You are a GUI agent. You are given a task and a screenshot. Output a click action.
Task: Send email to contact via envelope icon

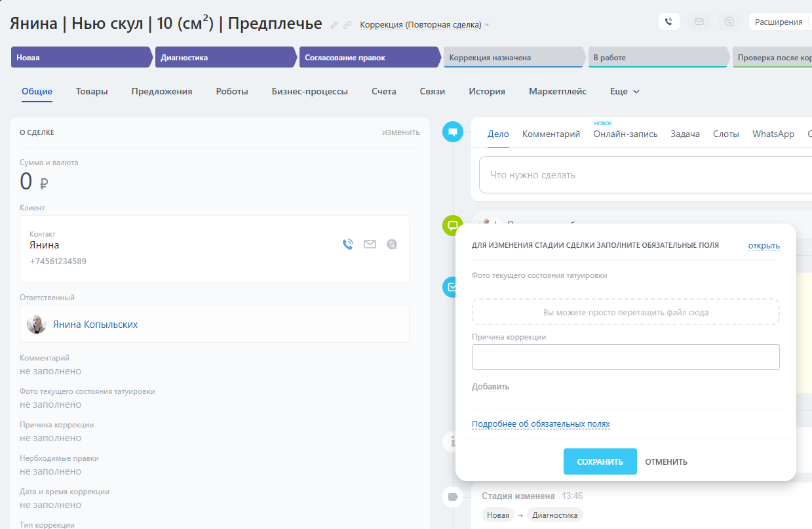click(x=370, y=245)
